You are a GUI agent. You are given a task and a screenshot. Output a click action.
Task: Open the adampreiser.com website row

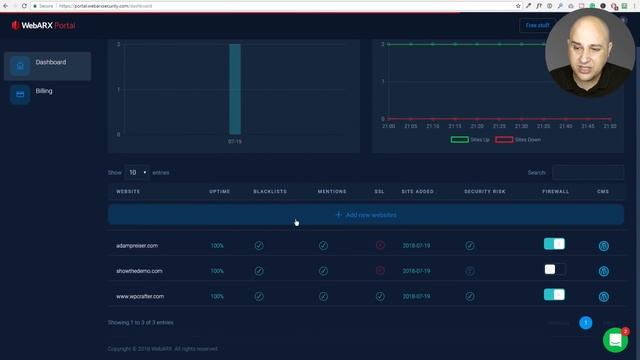(137, 246)
